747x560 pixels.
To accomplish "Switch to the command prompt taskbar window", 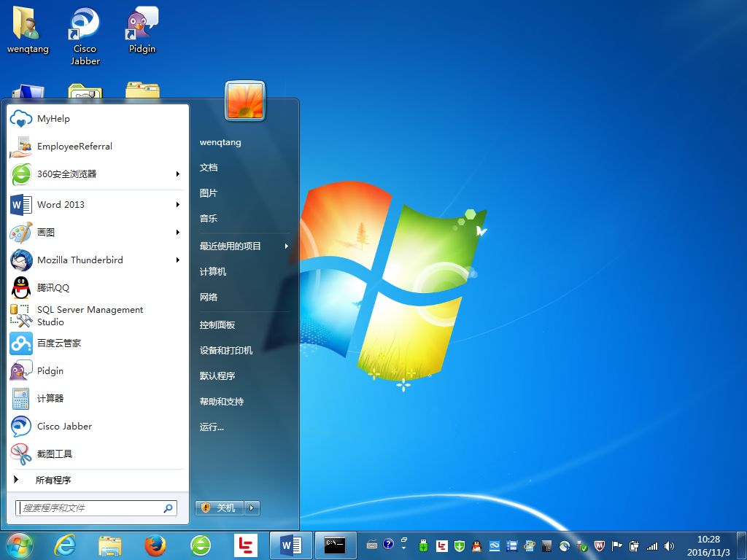I will (x=336, y=545).
